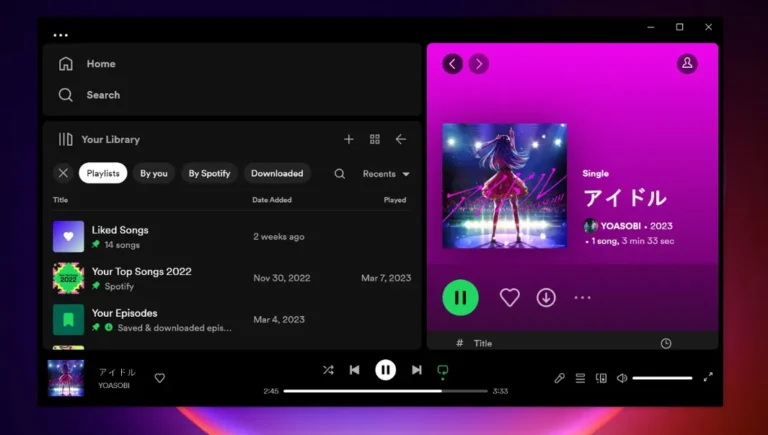This screenshot has width=768, height=435.
Task: Open more options for the single
Action: point(582,297)
